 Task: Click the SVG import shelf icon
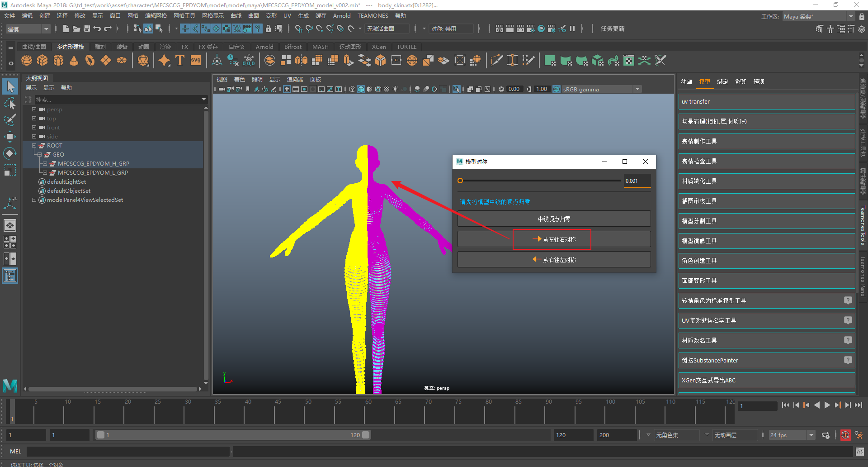[196, 61]
